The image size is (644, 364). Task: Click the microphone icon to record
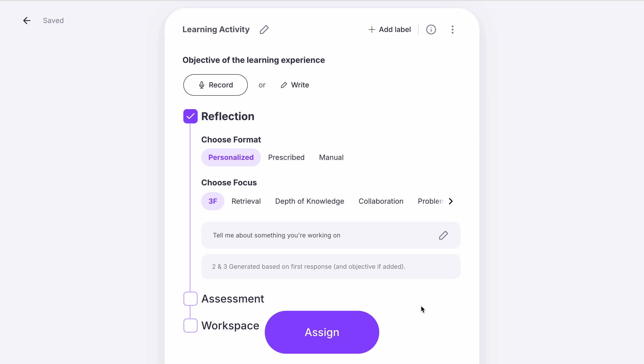(201, 85)
